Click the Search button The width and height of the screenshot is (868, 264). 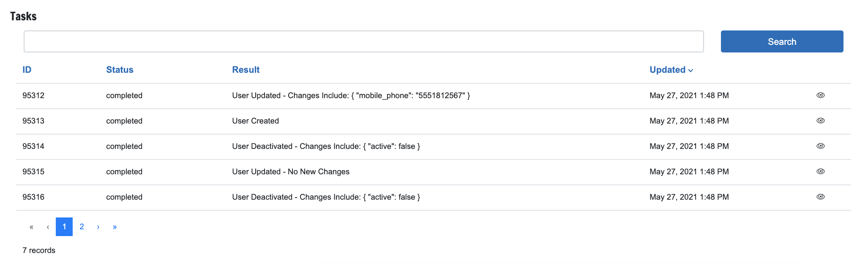click(782, 41)
